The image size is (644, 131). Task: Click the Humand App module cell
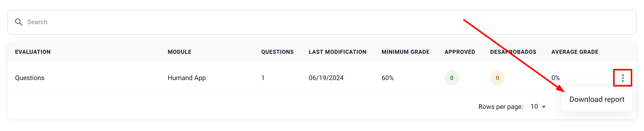(186, 78)
